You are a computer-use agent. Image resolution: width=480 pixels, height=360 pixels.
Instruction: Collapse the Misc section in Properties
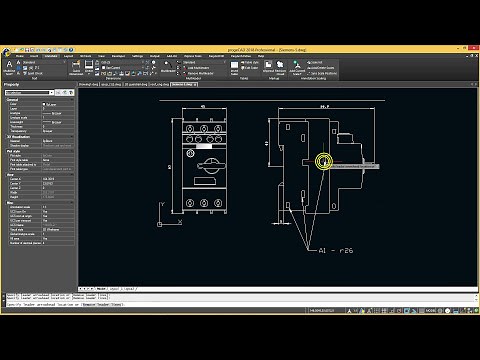click(72, 203)
